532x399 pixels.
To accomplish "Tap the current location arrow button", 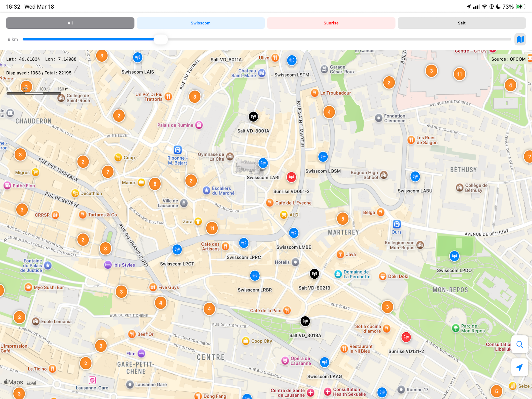I will click(x=520, y=367).
